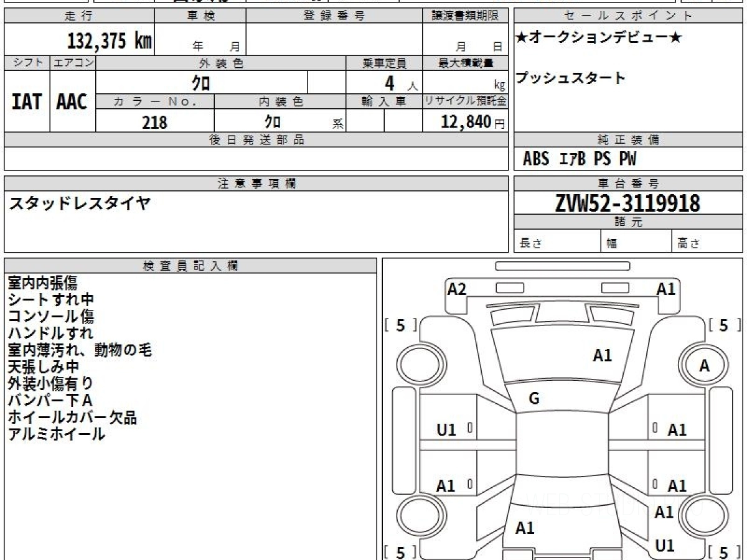
Task: Click the A2 damage mark on diagram
Action: pyautogui.click(x=457, y=289)
